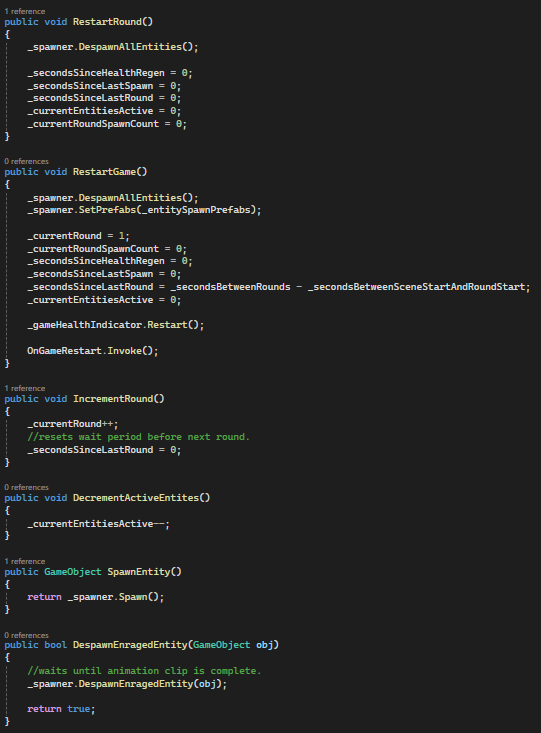Click the _secondsBetweenRounds variable
Image resolution: width=541 pixels, height=733 pixels.
[x=231, y=287]
